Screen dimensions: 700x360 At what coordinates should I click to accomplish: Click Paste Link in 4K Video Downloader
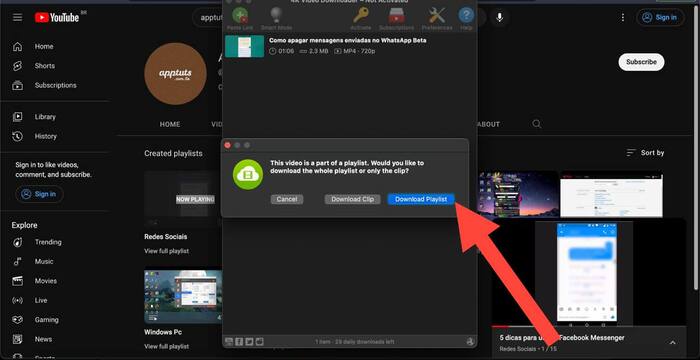tap(240, 18)
